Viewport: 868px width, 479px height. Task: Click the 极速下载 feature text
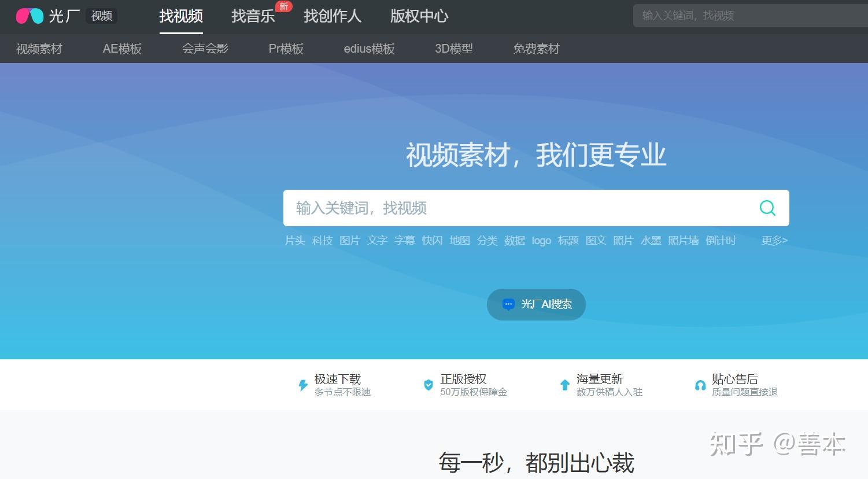(338, 379)
